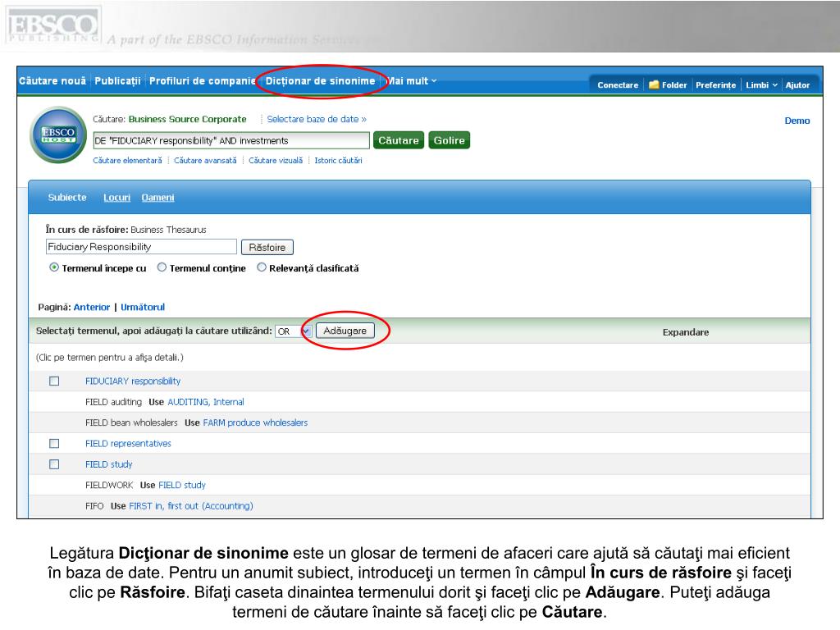Screen dimensions: 840x630
Task: Click the green Golire button
Action: click(x=449, y=140)
